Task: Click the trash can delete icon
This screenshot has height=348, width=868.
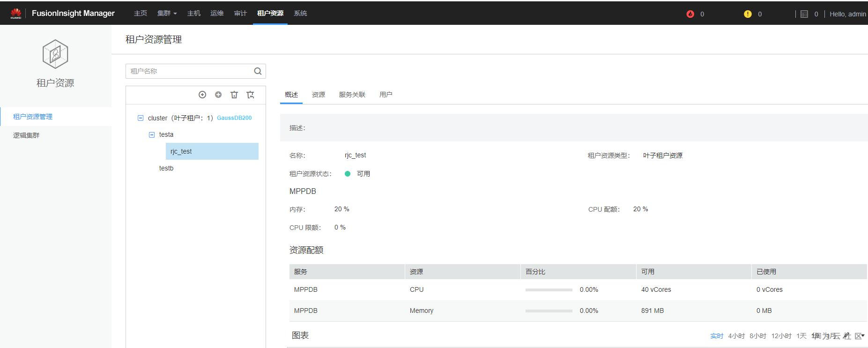Action: [234, 95]
